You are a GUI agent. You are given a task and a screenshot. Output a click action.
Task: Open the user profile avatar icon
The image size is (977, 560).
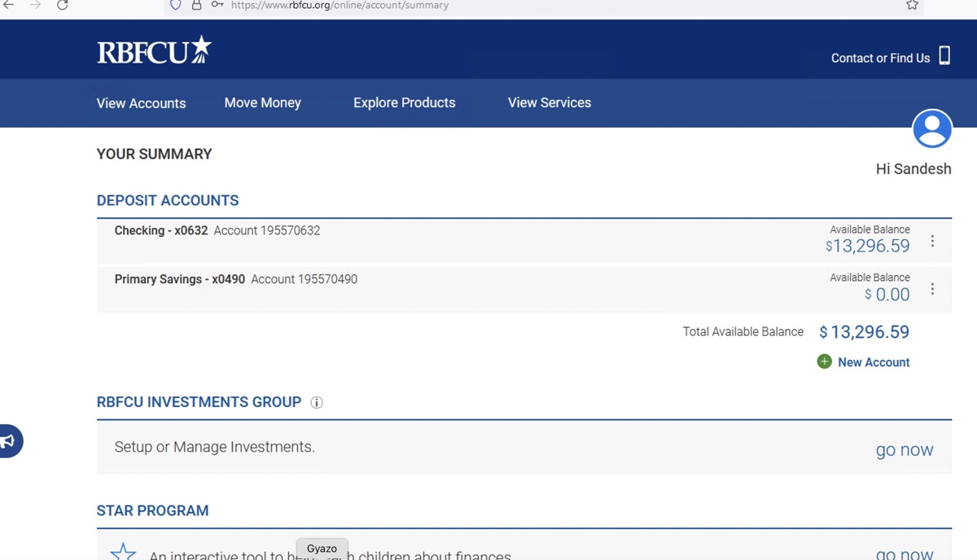pyautogui.click(x=932, y=129)
